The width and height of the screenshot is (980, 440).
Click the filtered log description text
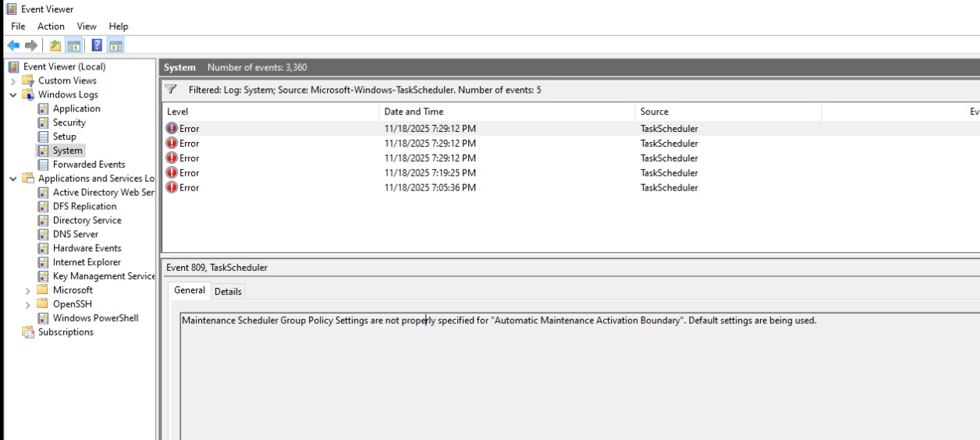(x=365, y=90)
